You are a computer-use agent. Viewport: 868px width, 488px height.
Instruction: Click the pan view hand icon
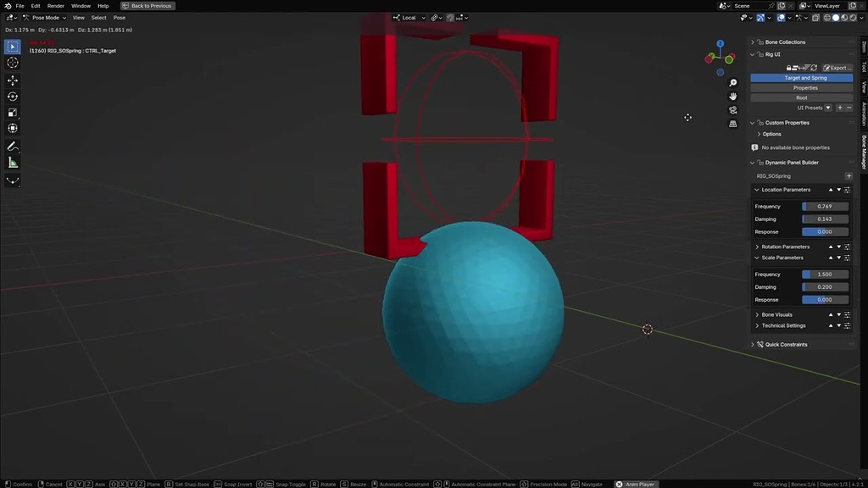[x=733, y=97]
